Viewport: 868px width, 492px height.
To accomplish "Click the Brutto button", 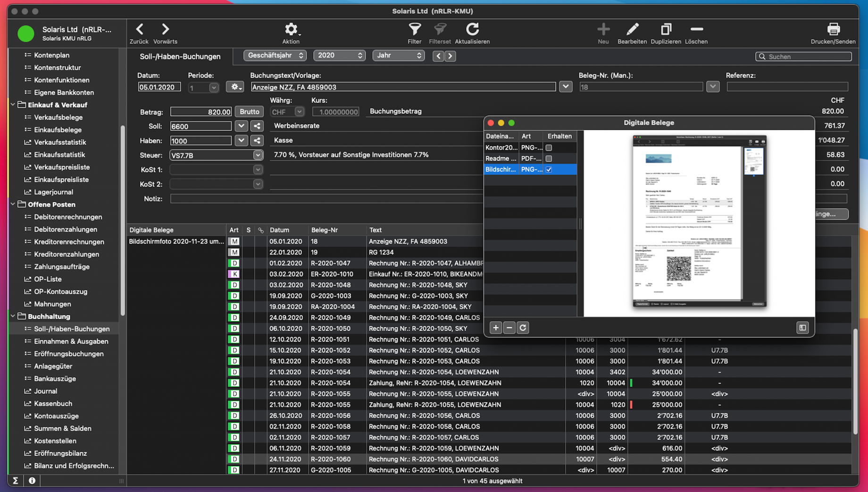I will (x=249, y=112).
